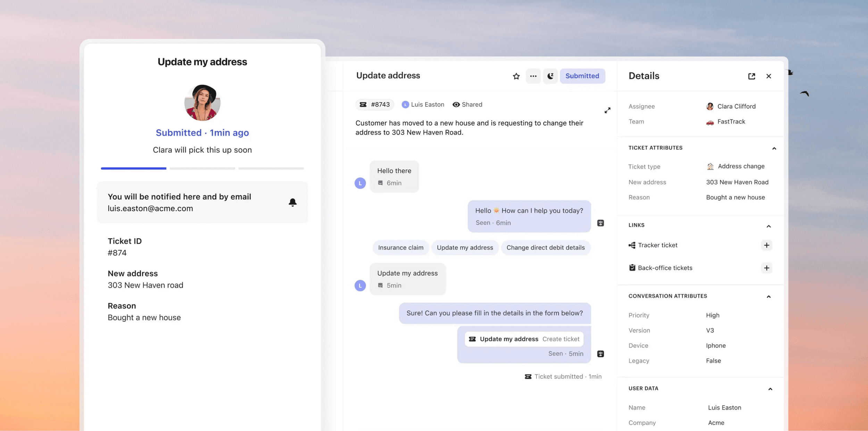
Task: Select the Change direct debit details option
Action: [545, 247]
